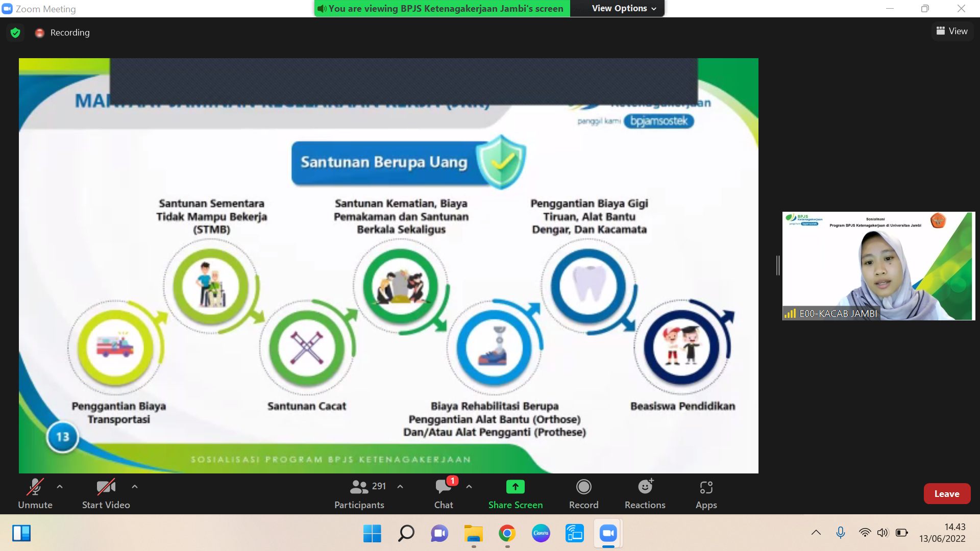Open the View Options dropdown

pos(623,9)
